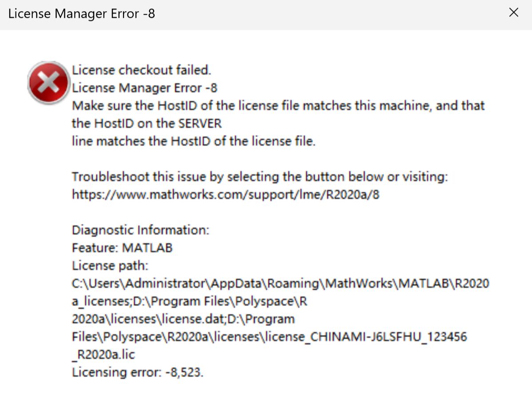Select the AppData Roaming license path text

[280, 283]
